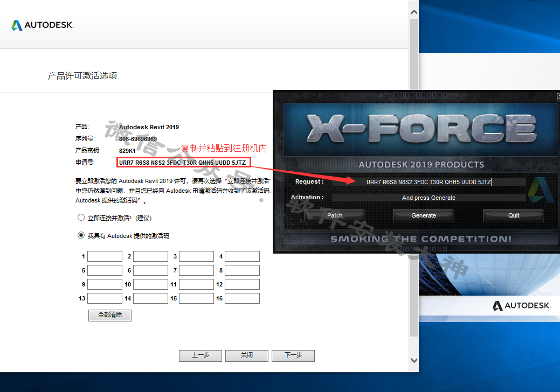Click activation code field 2
The width and height of the screenshot is (560, 392).
[151, 256]
